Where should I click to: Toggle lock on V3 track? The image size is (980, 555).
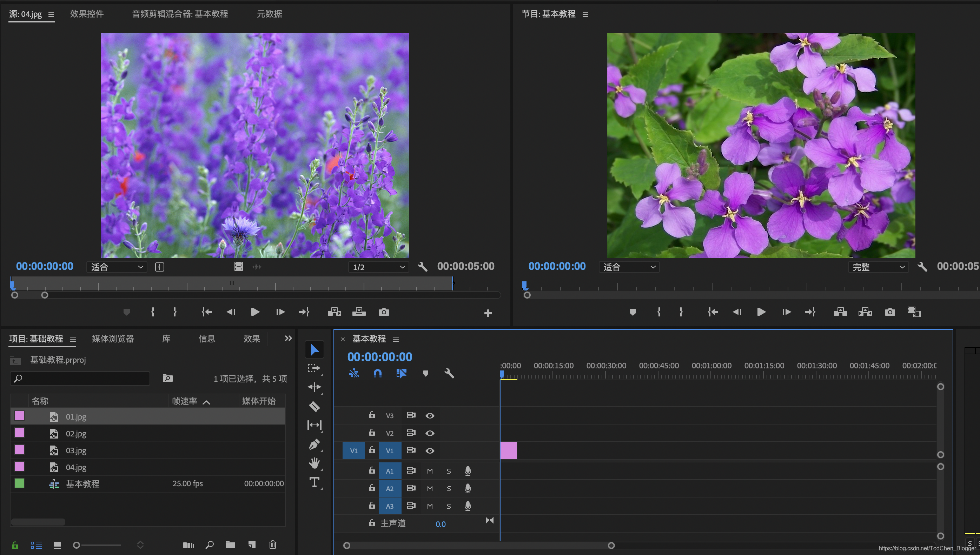coord(372,415)
